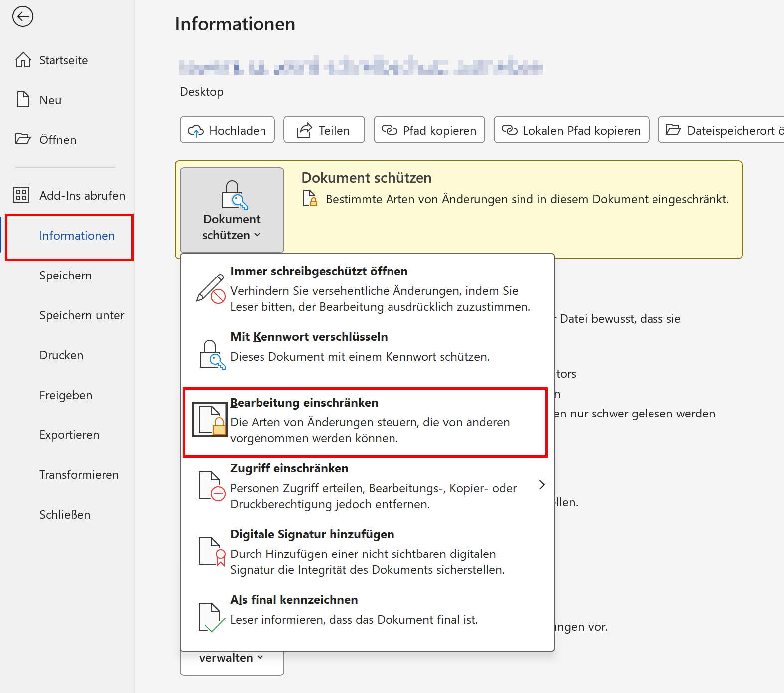Image resolution: width=784 pixels, height=693 pixels.
Task: Click text 'Bestimmte Arten von Änderungen sind...'
Action: (527, 199)
